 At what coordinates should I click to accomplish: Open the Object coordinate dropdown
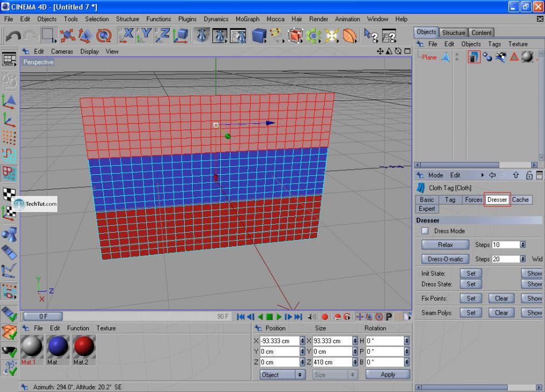(x=283, y=375)
